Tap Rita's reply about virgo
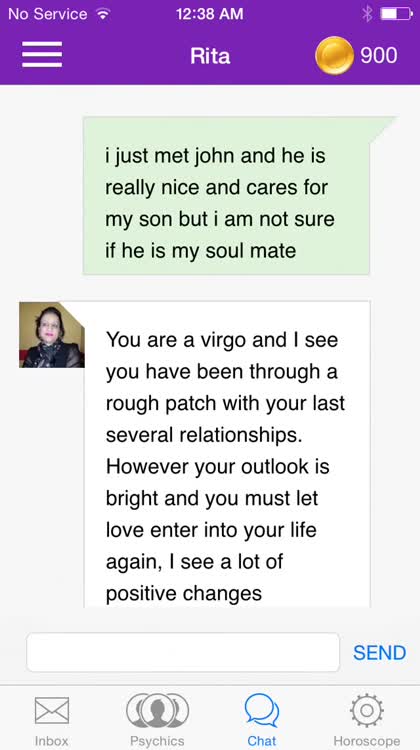This screenshot has height=750, width=420. click(x=227, y=454)
